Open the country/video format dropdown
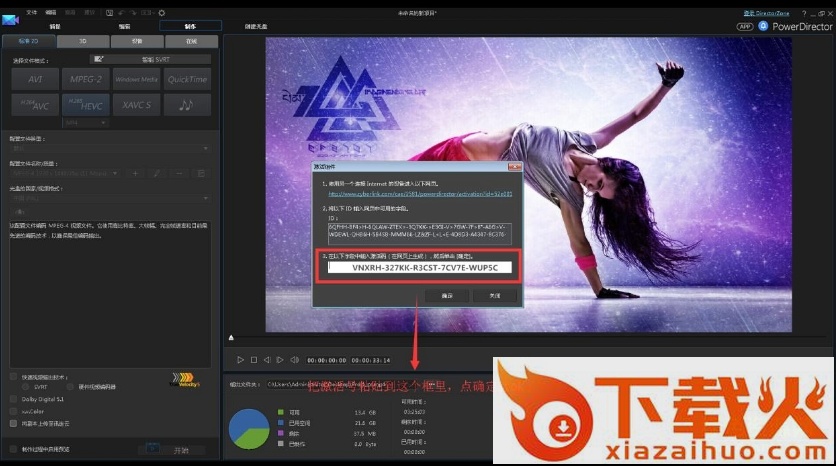 coord(110,198)
